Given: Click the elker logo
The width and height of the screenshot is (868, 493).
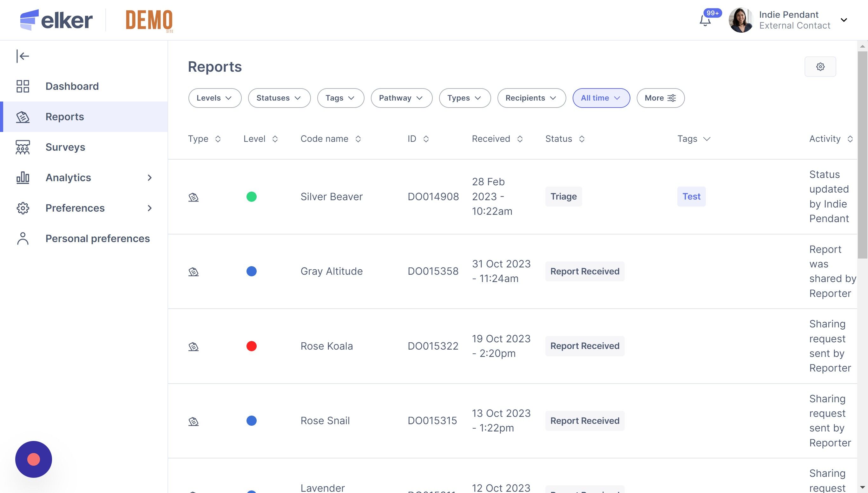Looking at the screenshot, I should pos(56,20).
